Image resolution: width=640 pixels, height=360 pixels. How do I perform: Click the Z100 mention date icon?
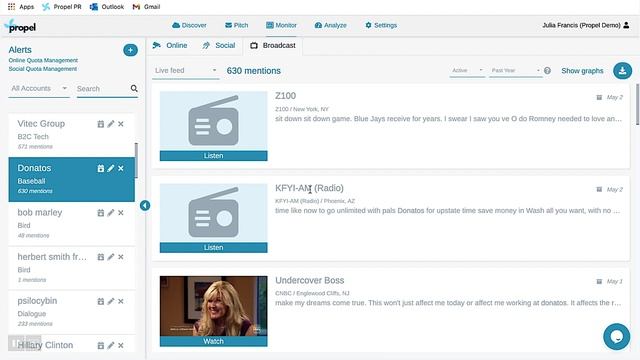599,97
